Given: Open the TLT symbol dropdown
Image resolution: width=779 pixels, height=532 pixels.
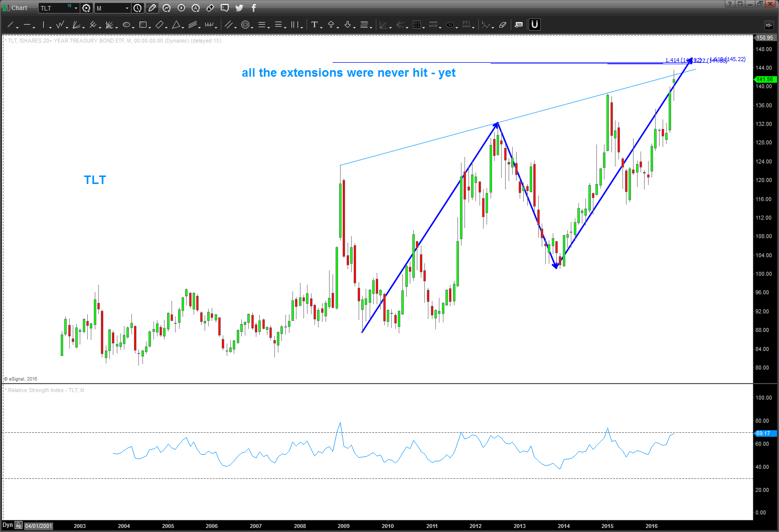Looking at the screenshot, I should 76,8.
